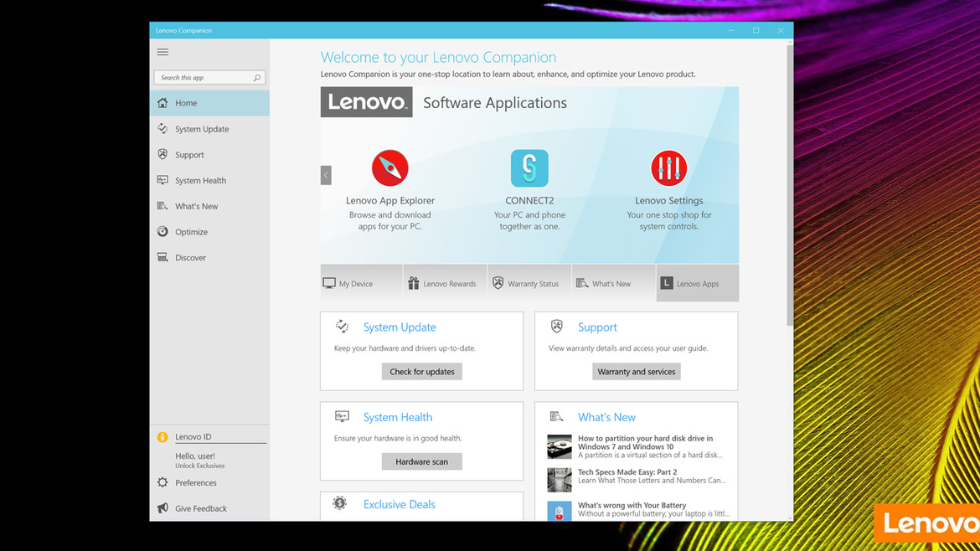The width and height of the screenshot is (980, 551).
Task: Click the What's New sidebar icon
Action: click(162, 205)
